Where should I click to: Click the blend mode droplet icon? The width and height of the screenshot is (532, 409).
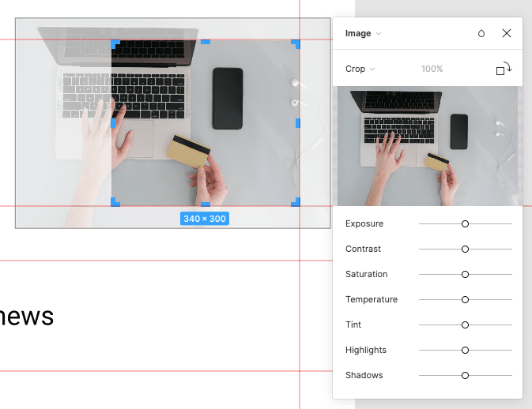point(481,33)
